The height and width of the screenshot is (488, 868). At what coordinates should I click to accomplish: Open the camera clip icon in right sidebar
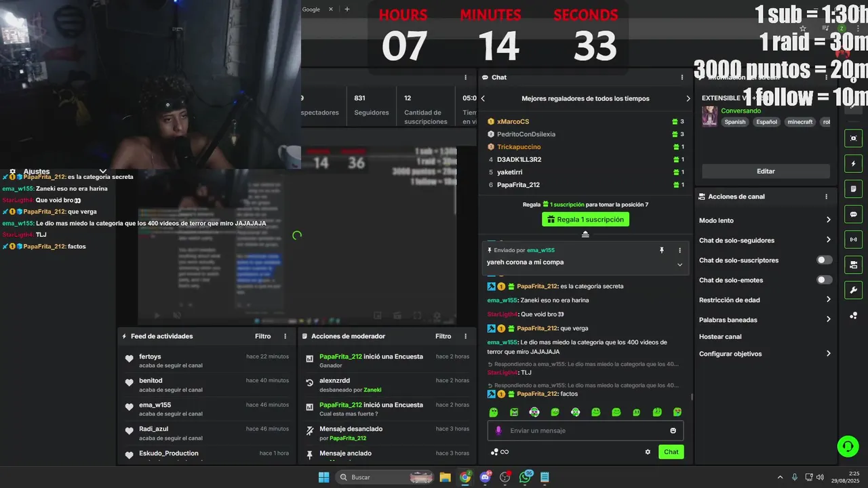[853, 264]
